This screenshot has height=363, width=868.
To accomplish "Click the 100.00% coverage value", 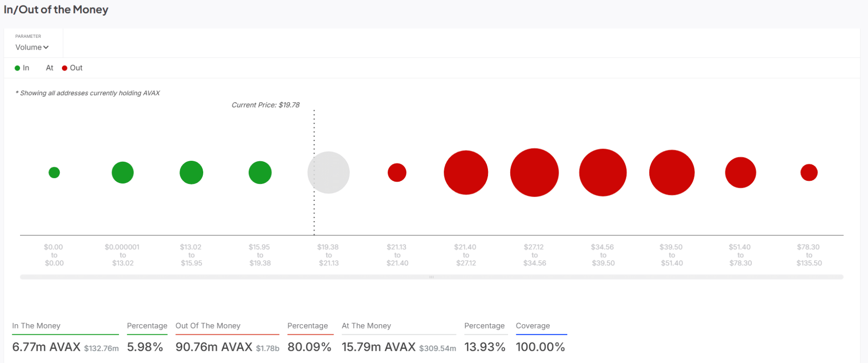I will (x=540, y=347).
